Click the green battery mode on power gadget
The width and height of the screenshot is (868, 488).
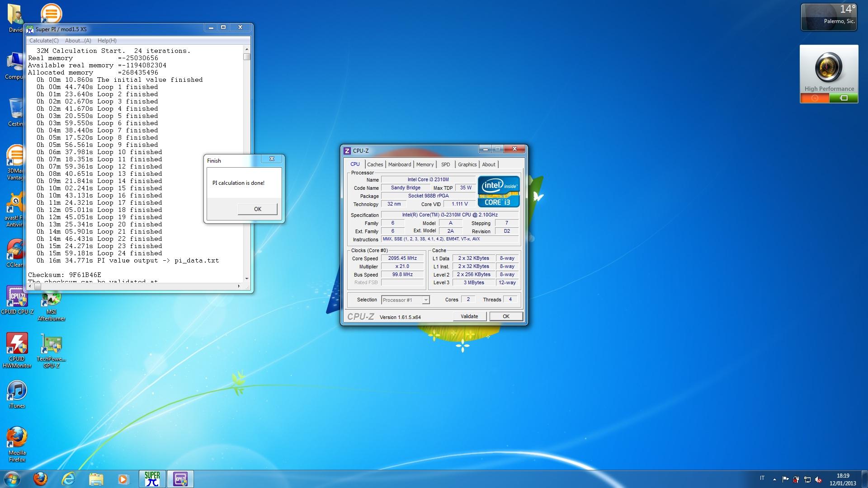click(x=844, y=98)
